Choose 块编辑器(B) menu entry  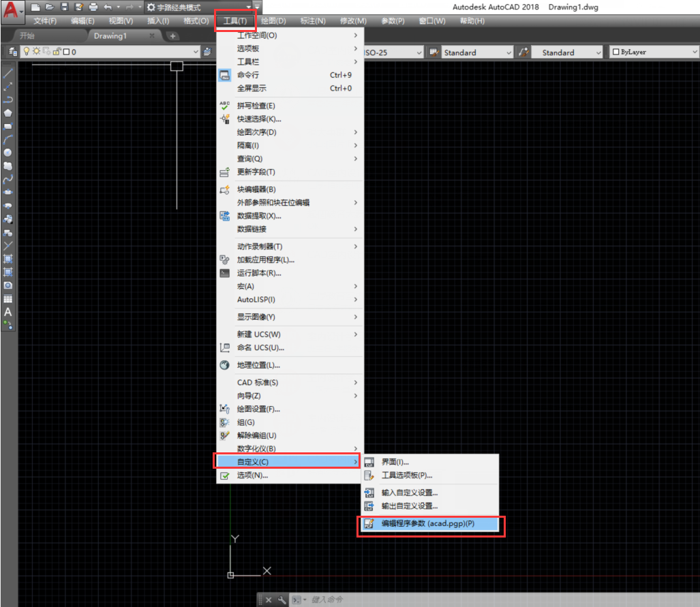click(290, 189)
